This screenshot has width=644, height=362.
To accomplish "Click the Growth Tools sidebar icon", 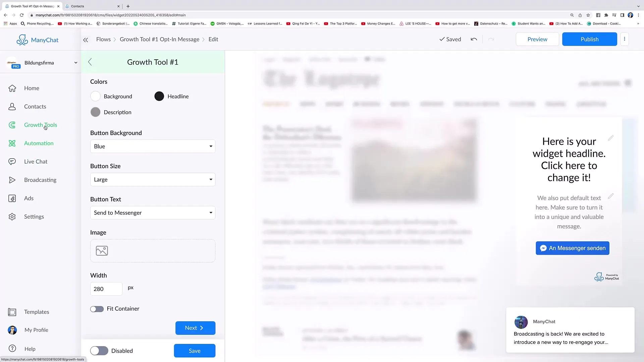I will coord(12,125).
